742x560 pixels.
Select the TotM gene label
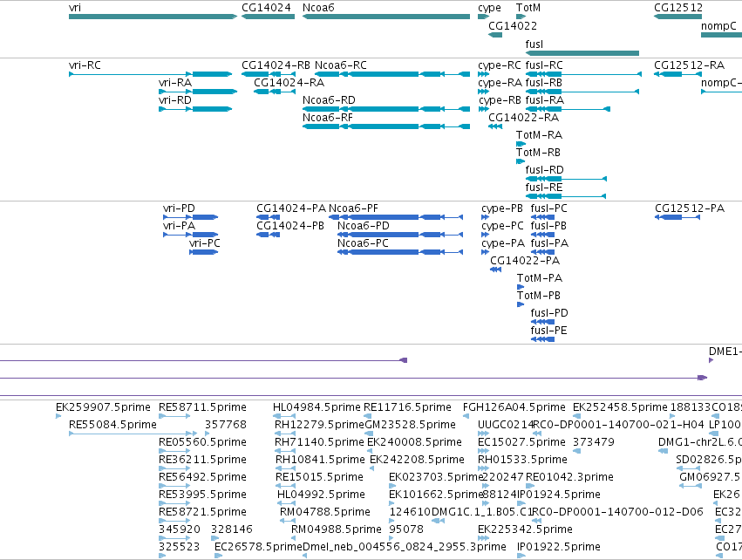528,8
